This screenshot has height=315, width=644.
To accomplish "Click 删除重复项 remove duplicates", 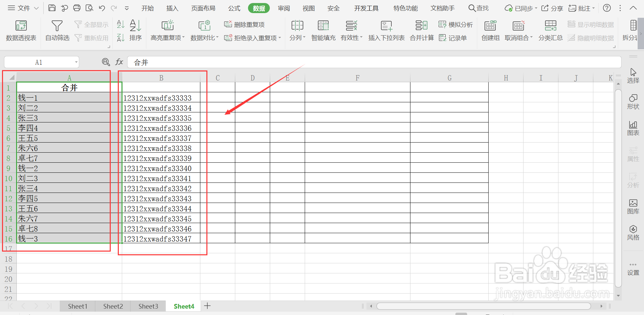I will pyautogui.click(x=244, y=24).
